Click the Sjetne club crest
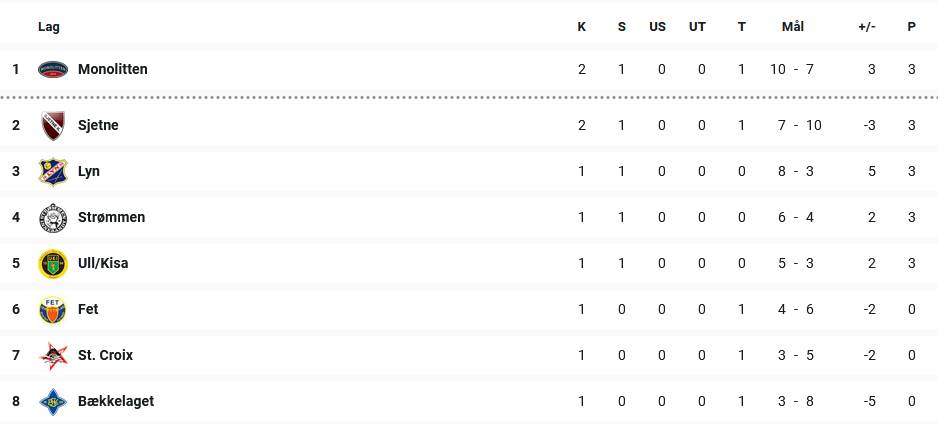This screenshot has height=424, width=938. click(53, 126)
